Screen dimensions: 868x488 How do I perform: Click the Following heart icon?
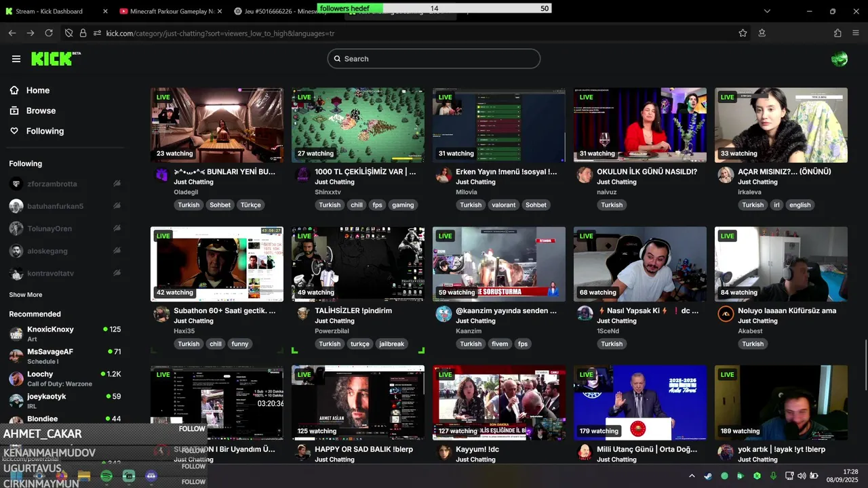pyautogui.click(x=14, y=131)
